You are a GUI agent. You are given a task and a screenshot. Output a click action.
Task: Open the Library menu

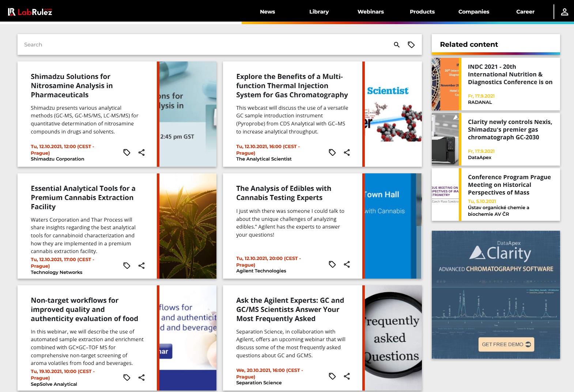319,12
